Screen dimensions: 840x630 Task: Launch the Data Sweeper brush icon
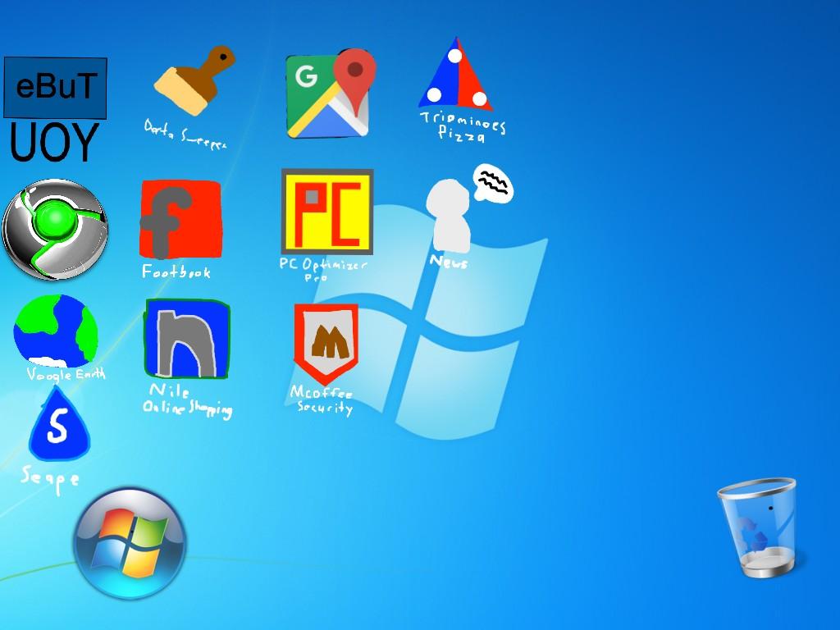coord(194,80)
